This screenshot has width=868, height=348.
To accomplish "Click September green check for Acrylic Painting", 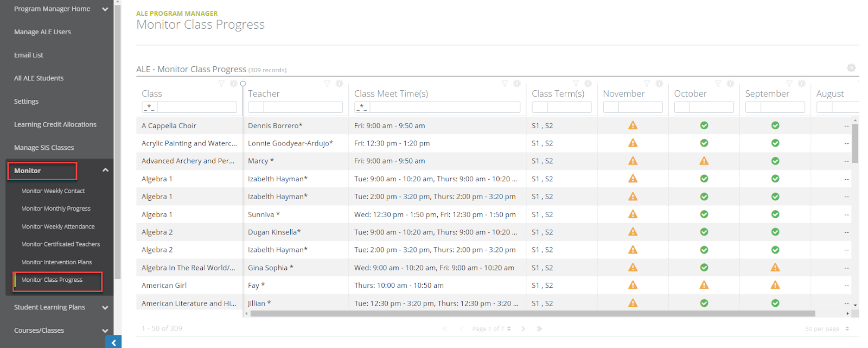I will (x=775, y=143).
